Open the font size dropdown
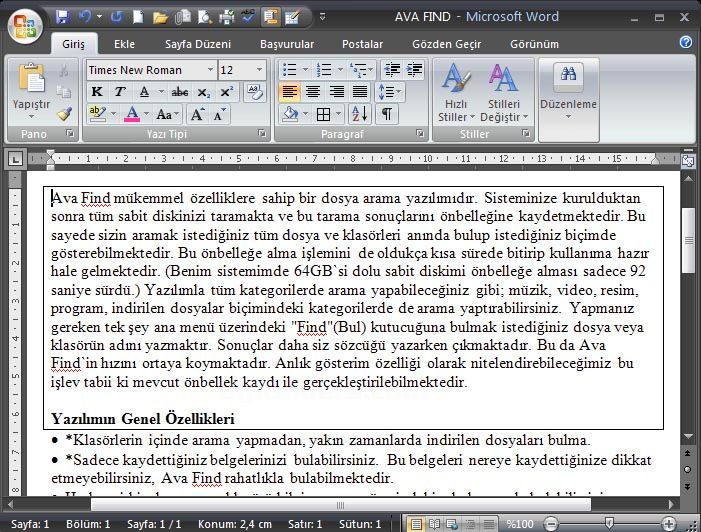 coord(259,70)
